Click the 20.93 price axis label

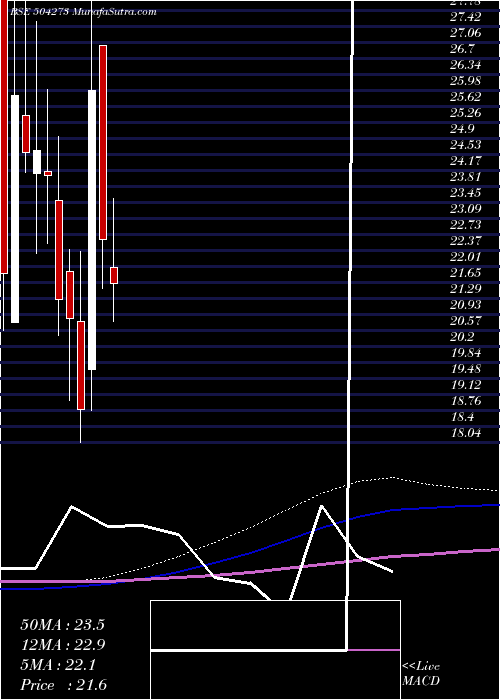tap(466, 305)
